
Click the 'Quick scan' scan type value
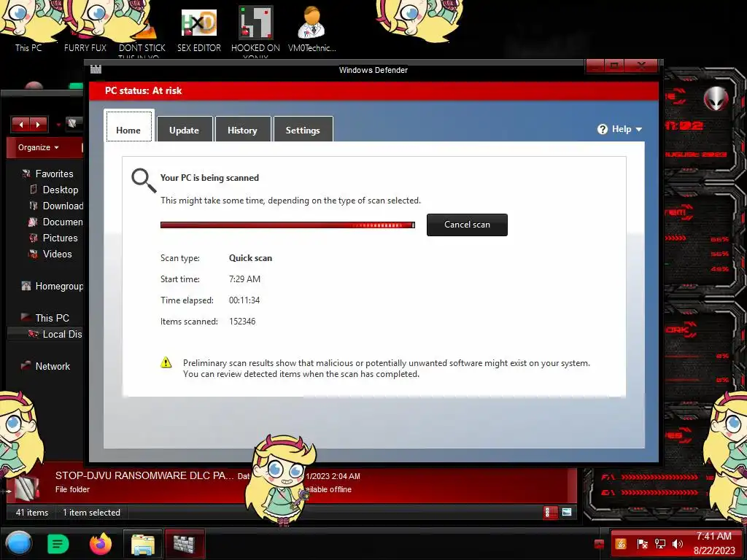point(250,258)
